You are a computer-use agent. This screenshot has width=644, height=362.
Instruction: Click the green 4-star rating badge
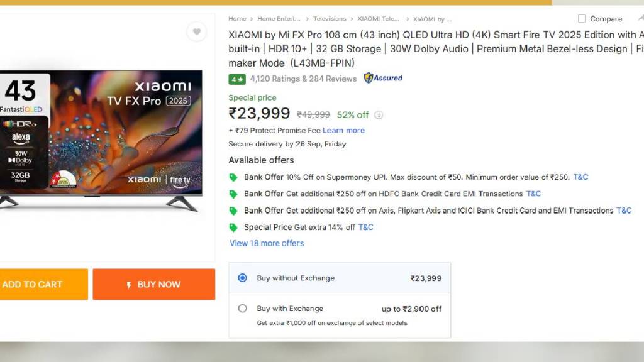pos(237,79)
